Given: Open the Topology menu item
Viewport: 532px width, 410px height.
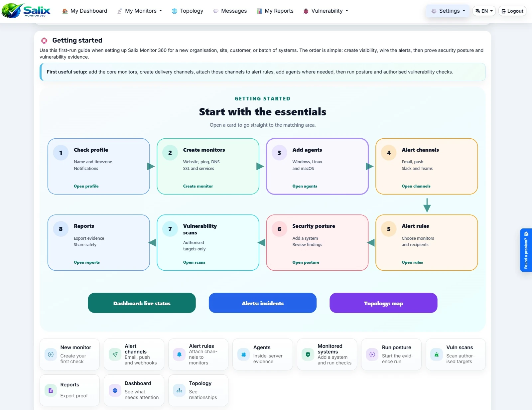Looking at the screenshot, I should point(188,11).
